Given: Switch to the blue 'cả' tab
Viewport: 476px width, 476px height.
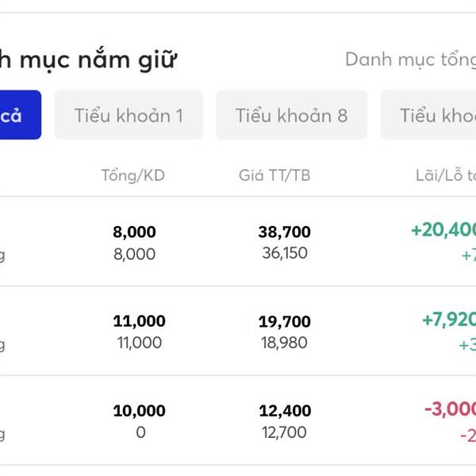Looking at the screenshot, I should point(20,115).
